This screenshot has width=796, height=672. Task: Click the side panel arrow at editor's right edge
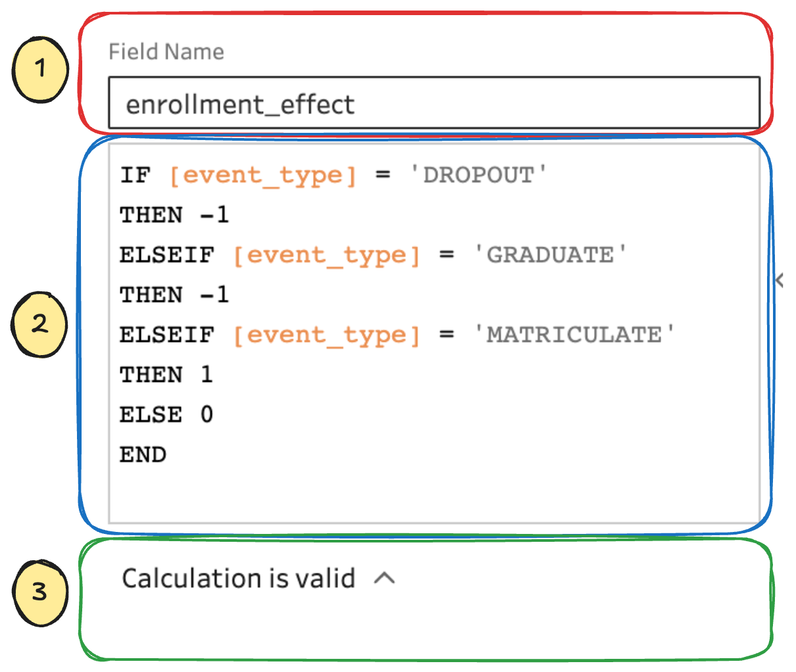pyautogui.click(x=781, y=280)
